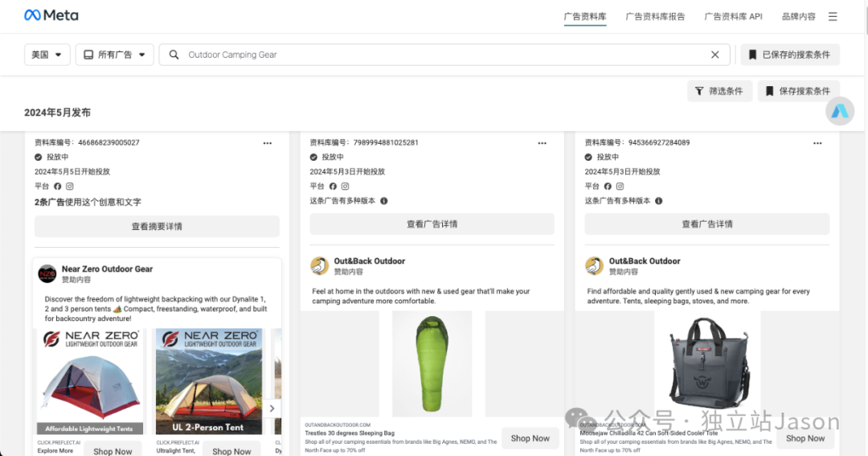Advance Near Zero carousel with next arrow
The height and width of the screenshot is (456, 868).
pyautogui.click(x=272, y=409)
